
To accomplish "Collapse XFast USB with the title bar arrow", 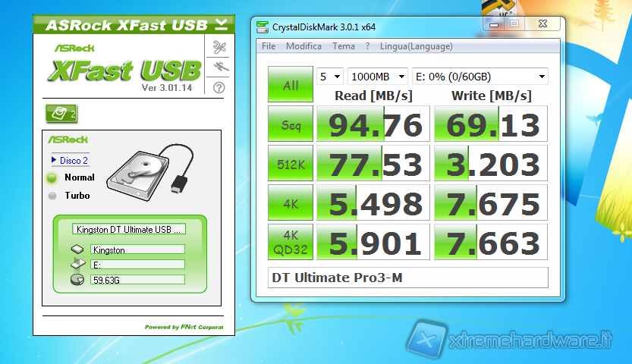I will pos(221,24).
